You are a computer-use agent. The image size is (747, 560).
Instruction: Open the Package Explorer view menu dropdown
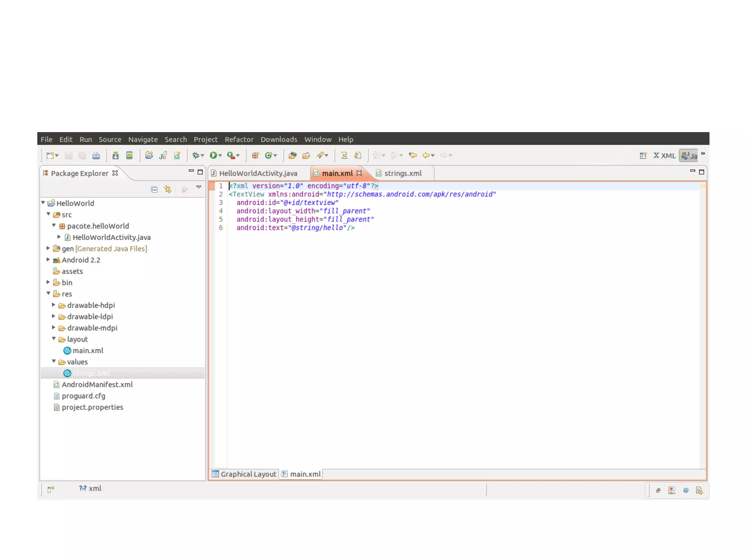[198, 187]
